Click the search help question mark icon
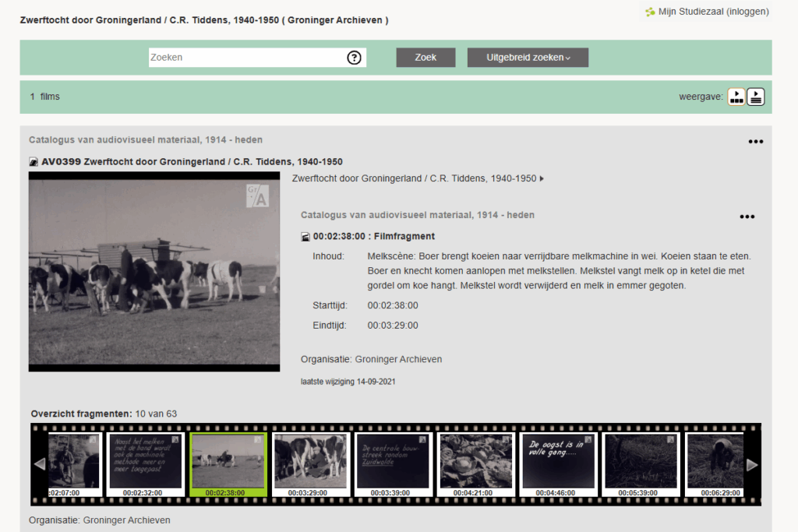The width and height of the screenshot is (798, 532). click(x=354, y=58)
